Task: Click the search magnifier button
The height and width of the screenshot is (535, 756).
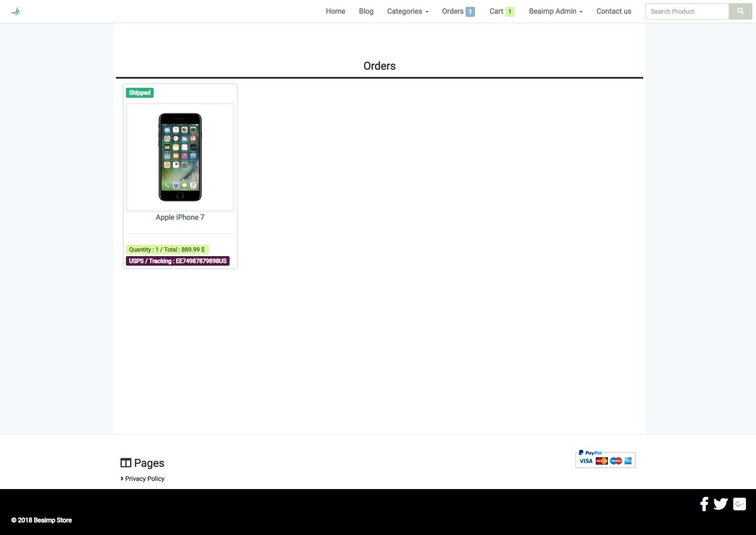Action: tap(740, 11)
